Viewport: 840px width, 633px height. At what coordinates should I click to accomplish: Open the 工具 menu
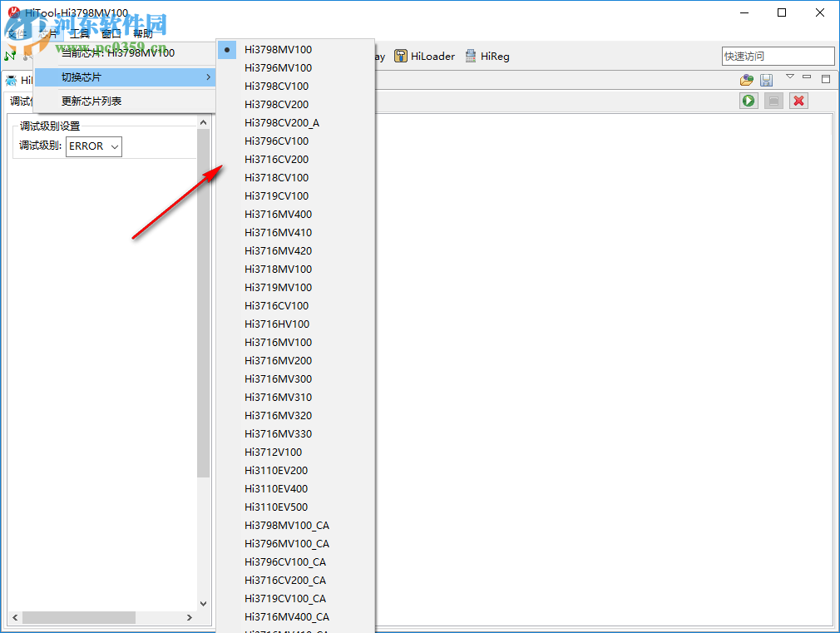pyautogui.click(x=79, y=34)
